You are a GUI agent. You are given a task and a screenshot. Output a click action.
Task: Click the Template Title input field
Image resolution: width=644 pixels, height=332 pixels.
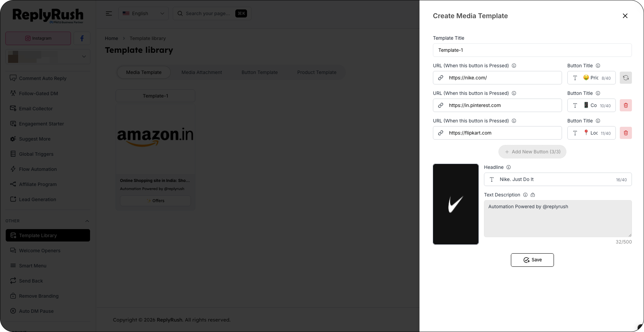point(532,50)
